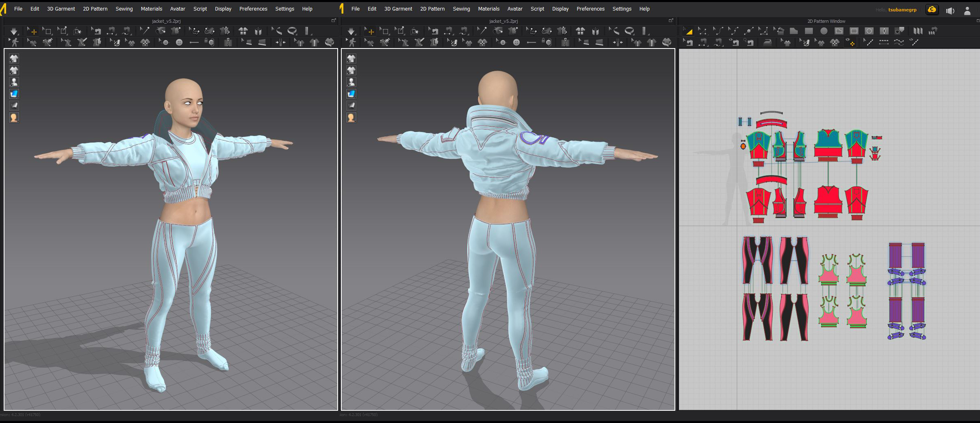Pop out the 2D Pattern Window panel
Screen dimensions: 980x423
click(x=978, y=20)
